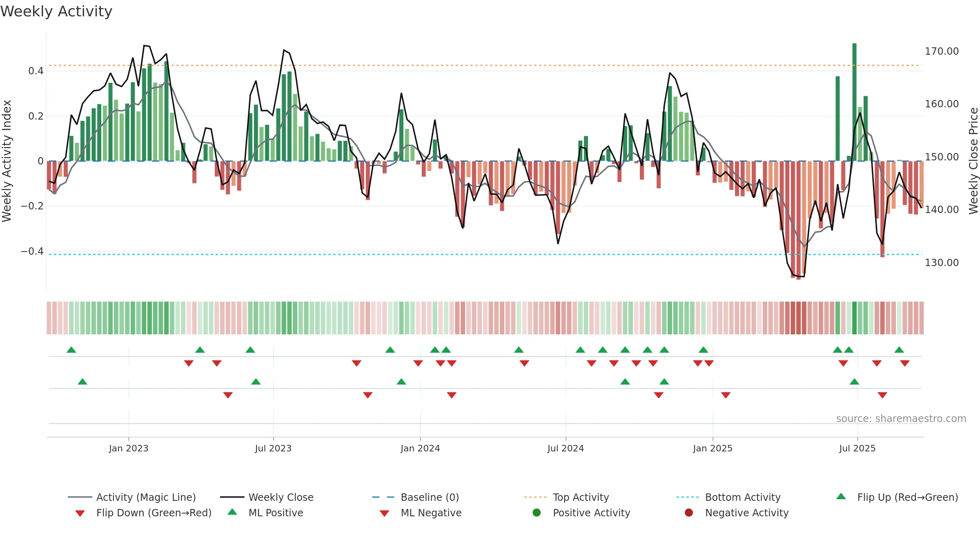Click the orange dotted Top Activity line
The image size is (980, 551).
click(485, 65)
